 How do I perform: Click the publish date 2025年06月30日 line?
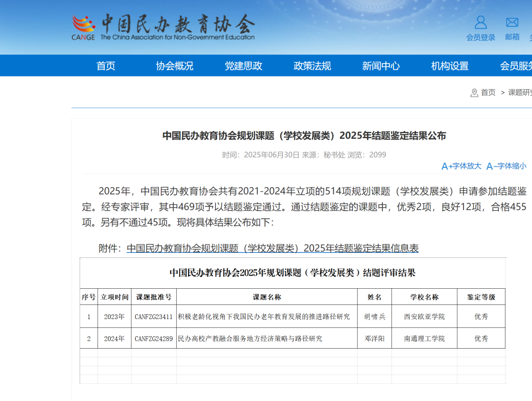coord(304,155)
